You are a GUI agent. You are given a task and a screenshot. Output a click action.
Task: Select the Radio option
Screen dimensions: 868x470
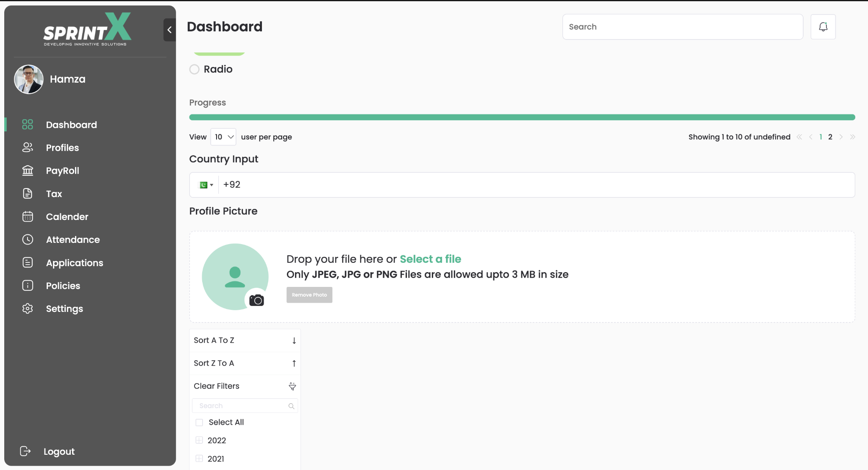[194, 69]
